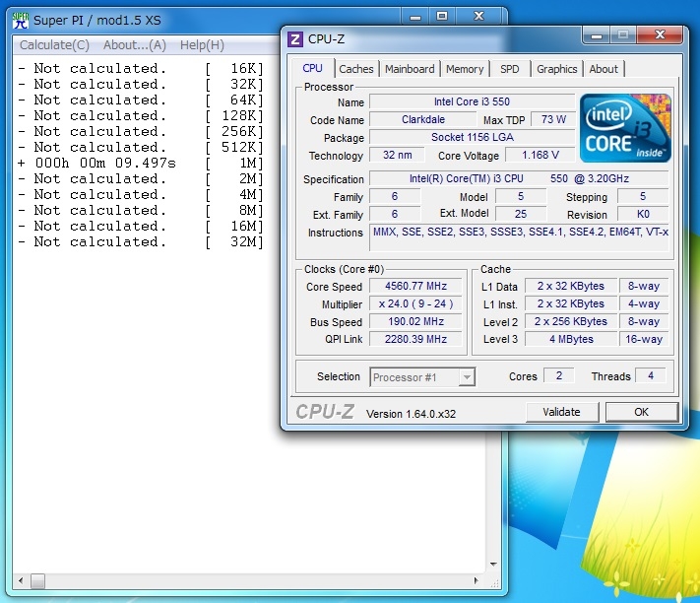Click the Super PI app icon in title bar
The width and height of the screenshot is (700, 603).
click(x=21, y=21)
